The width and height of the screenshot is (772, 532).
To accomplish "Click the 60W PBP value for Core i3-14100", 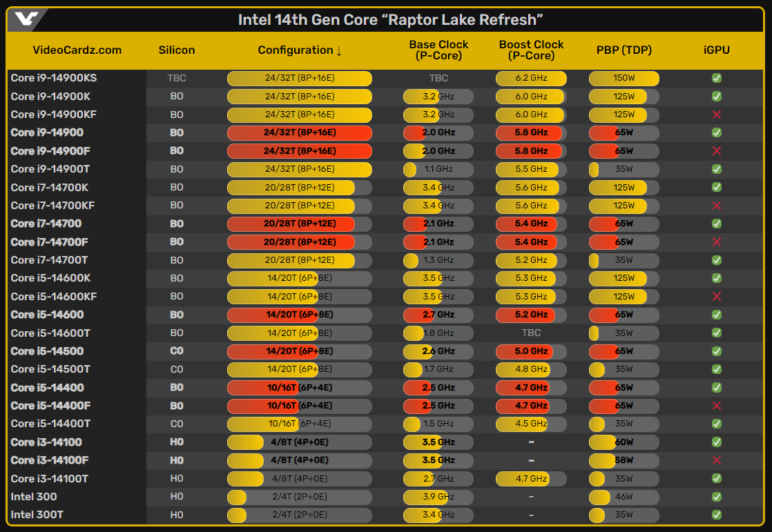I will tap(624, 442).
